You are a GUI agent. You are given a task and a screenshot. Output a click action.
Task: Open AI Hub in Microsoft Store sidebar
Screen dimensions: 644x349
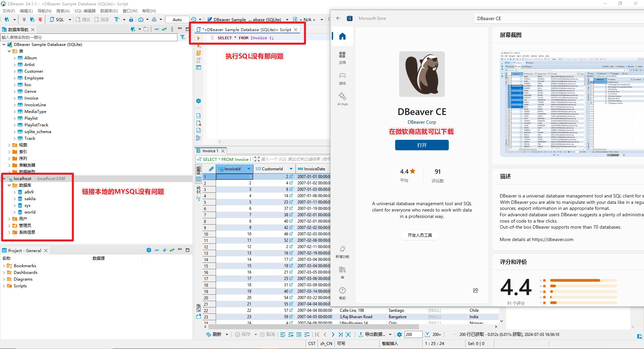(342, 99)
